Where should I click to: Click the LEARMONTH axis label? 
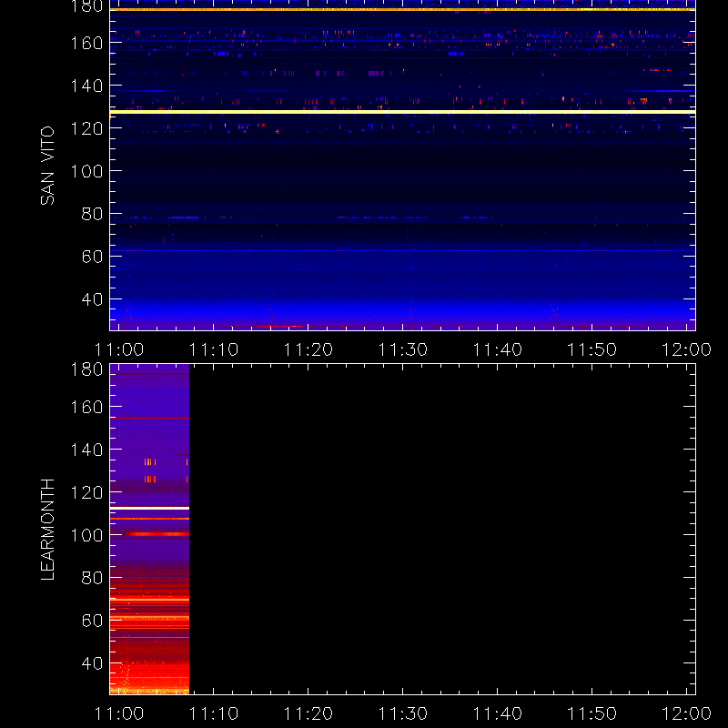(47, 530)
